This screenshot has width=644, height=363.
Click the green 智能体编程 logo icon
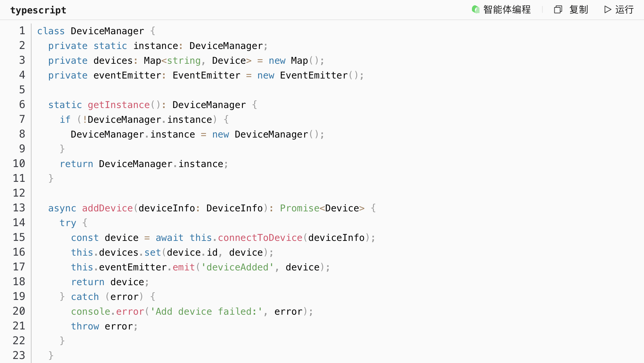475,9
